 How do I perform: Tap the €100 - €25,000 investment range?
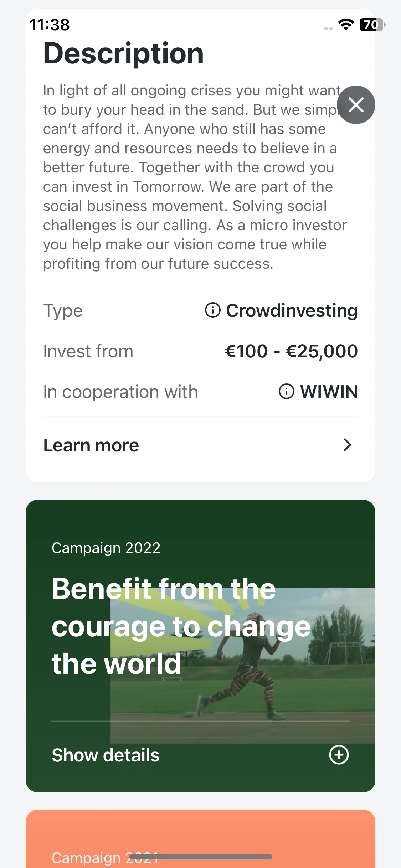point(291,351)
